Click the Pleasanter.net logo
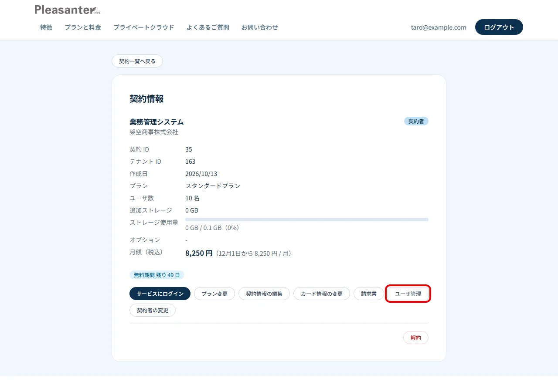 pyautogui.click(x=67, y=10)
